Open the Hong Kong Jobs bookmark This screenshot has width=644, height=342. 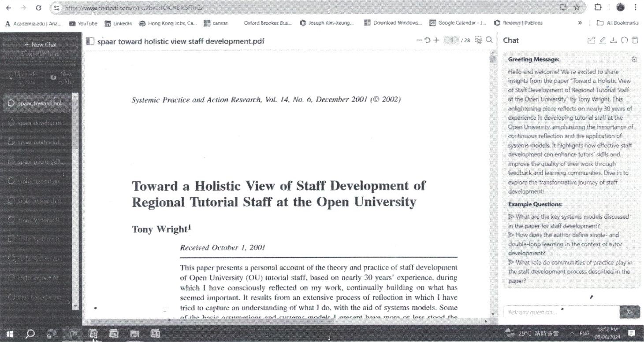(168, 23)
